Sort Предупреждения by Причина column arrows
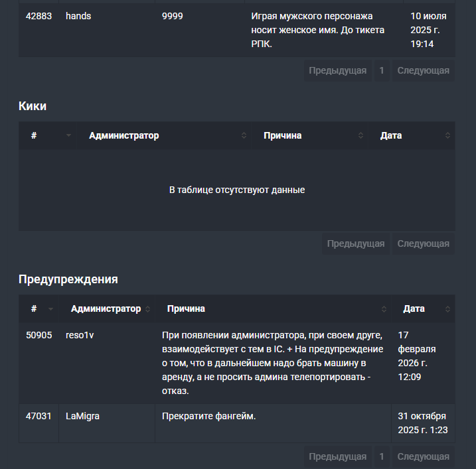The image size is (476, 469). pyautogui.click(x=384, y=309)
